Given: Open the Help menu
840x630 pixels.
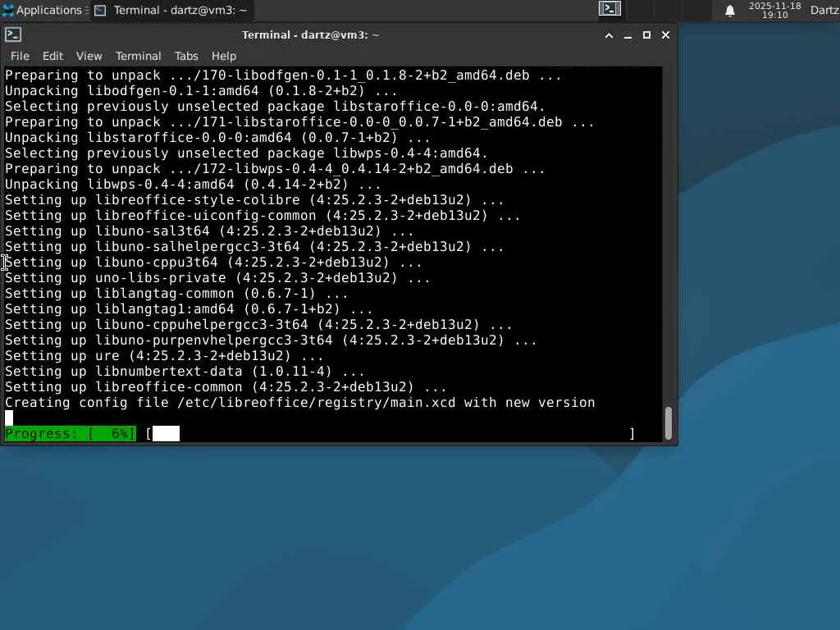Looking at the screenshot, I should (223, 56).
